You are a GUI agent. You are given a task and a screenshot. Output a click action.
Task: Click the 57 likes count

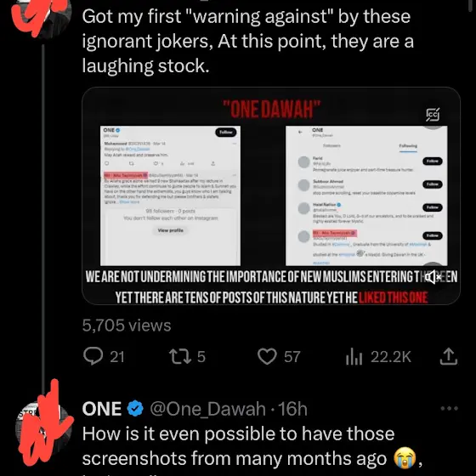pyautogui.click(x=292, y=357)
